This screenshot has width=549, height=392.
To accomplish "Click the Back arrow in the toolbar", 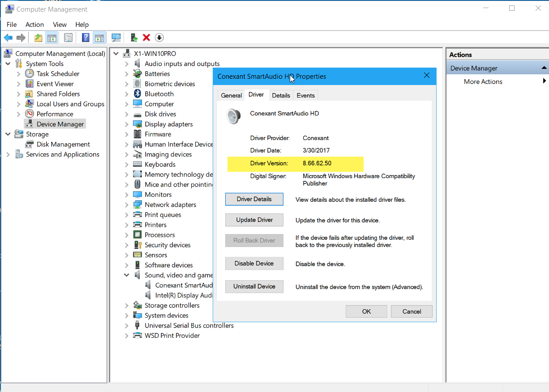I will tap(8, 38).
